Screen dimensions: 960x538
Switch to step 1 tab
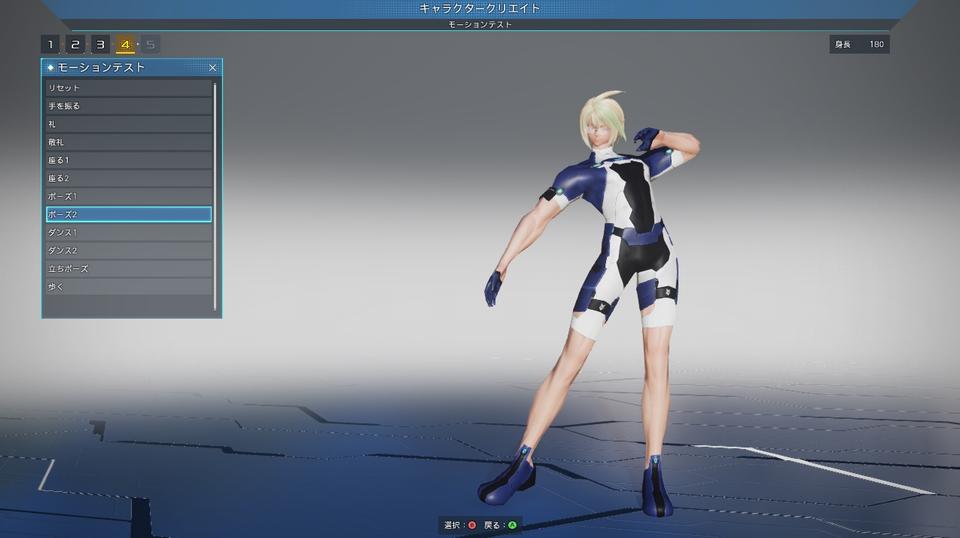(50, 44)
